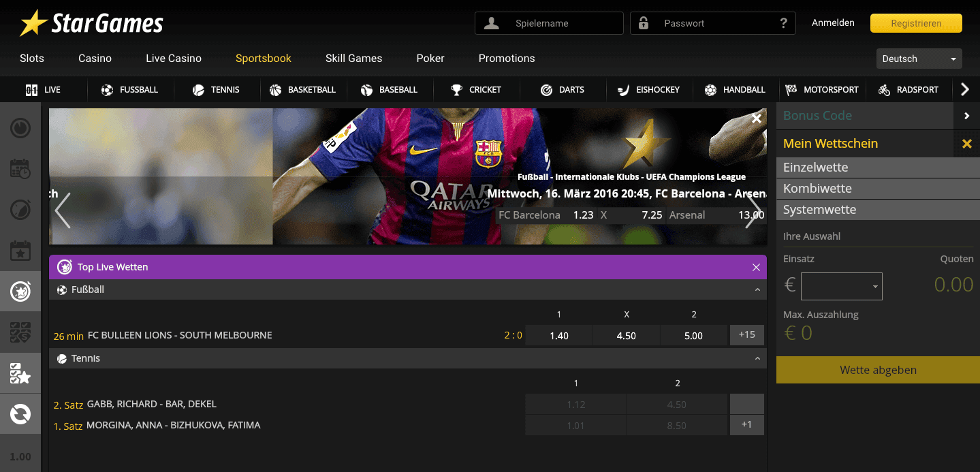Open GABB, RICHARD - BAR, DEKEL match
This screenshot has width=980, height=472.
click(x=152, y=404)
